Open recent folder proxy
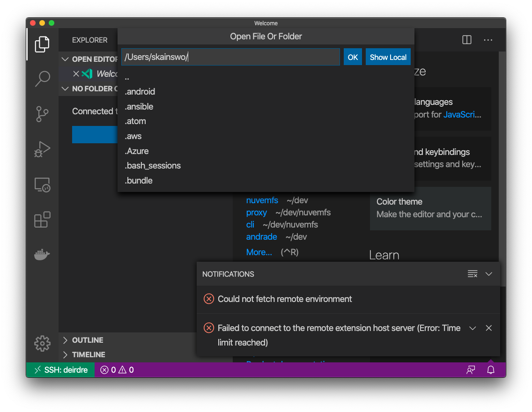The image size is (532, 412). click(x=256, y=212)
